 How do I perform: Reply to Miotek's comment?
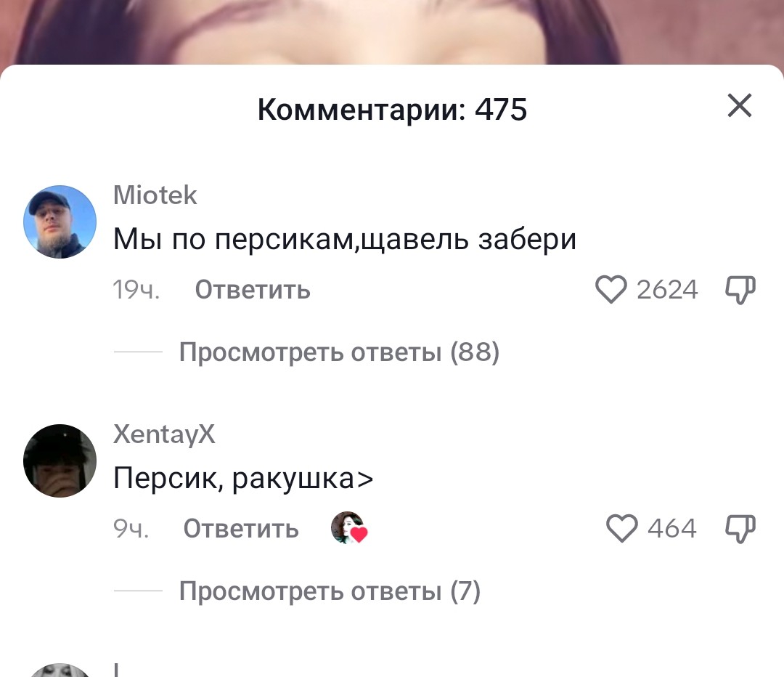coord(253,290)
